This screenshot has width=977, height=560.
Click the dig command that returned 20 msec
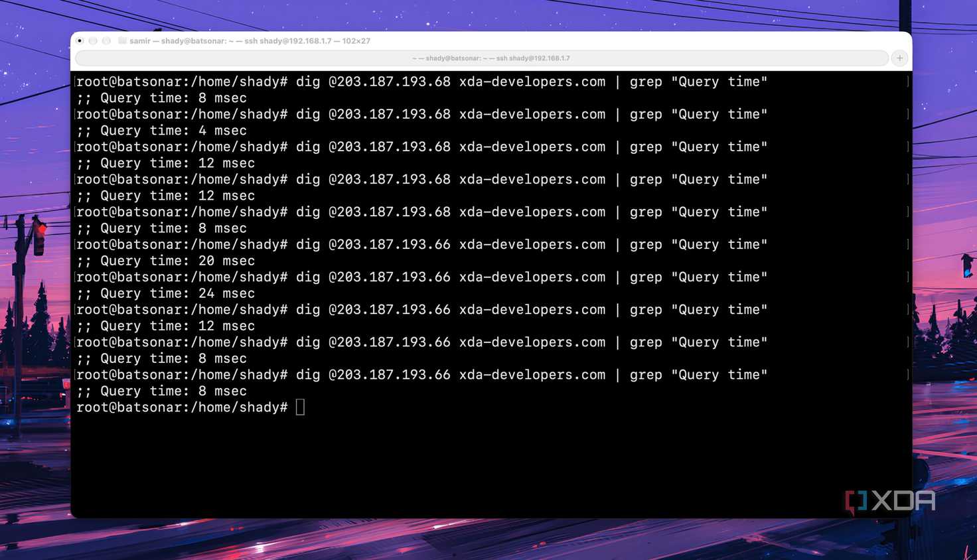[532, 244]
